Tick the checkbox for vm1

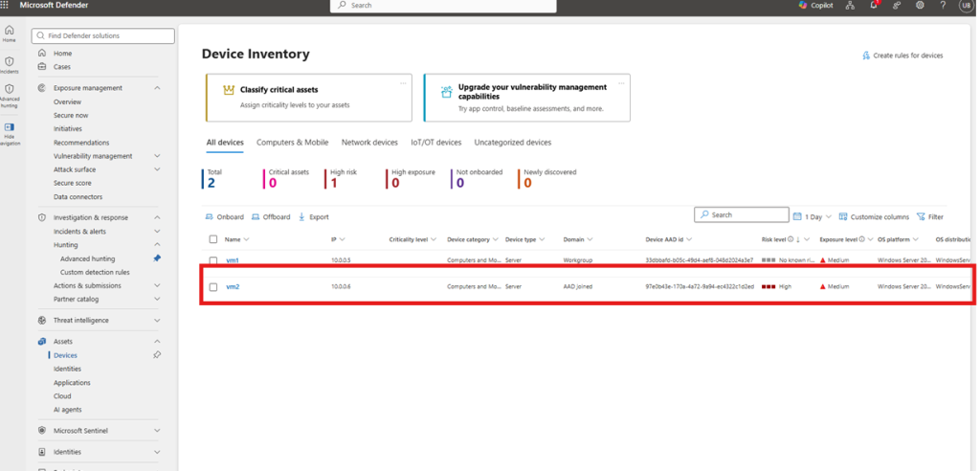click(213, 260)
